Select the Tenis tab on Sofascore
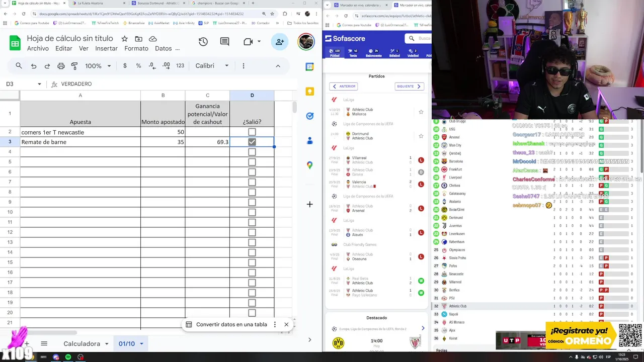The image size is (644, 362). coord(353,53)
